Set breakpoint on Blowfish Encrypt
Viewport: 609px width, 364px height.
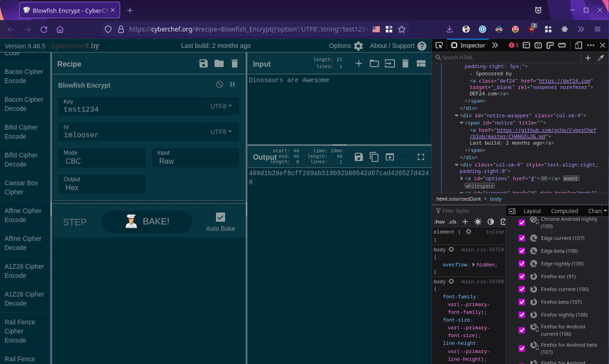click(233, 84)
